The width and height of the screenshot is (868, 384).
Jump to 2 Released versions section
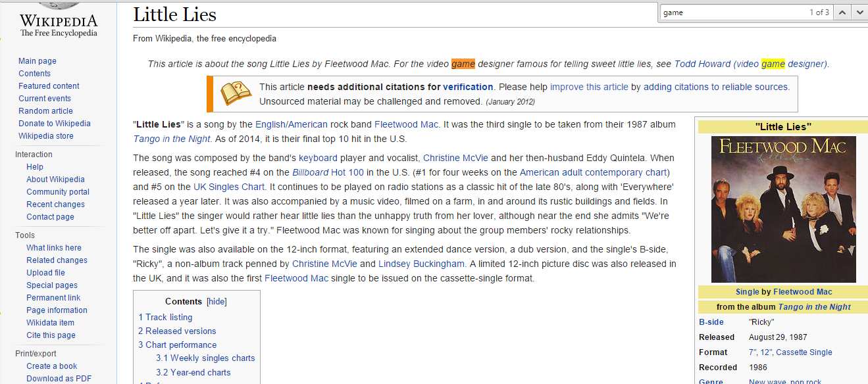click(177, 331)
